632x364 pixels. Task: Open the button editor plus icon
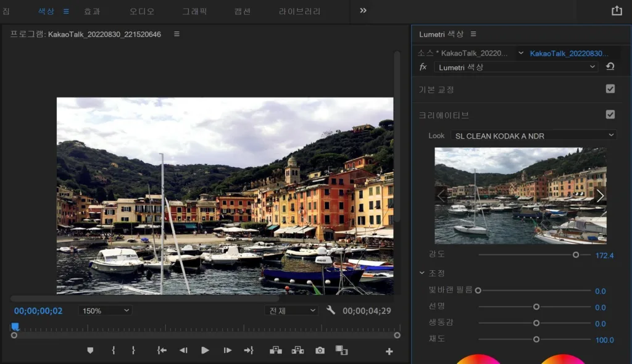click(389, 352)
